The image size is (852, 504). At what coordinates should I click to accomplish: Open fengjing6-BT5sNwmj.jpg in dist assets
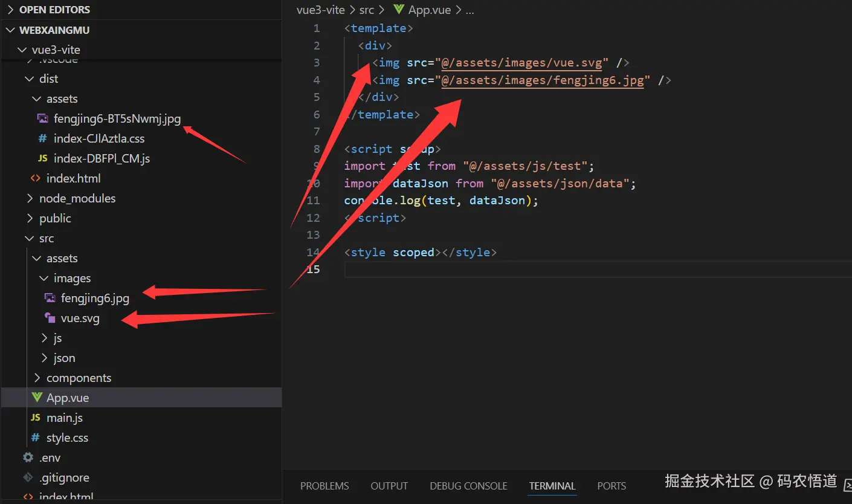[117, 119]
